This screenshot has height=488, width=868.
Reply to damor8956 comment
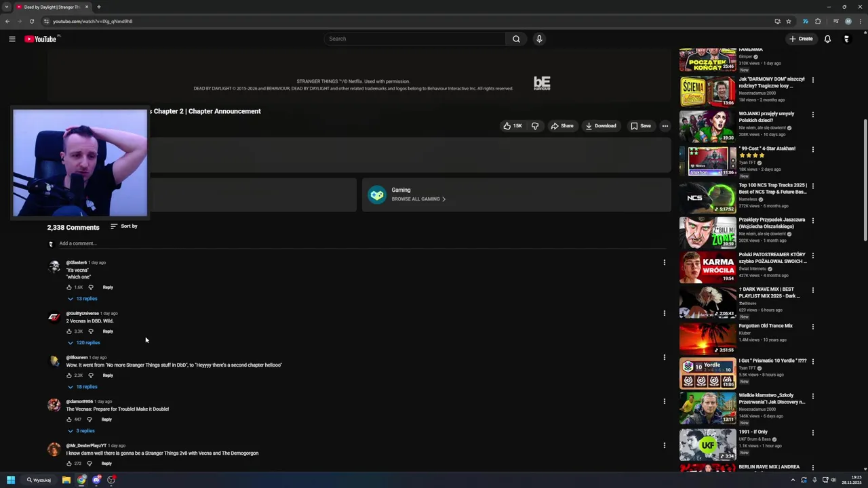coord(106,420)
